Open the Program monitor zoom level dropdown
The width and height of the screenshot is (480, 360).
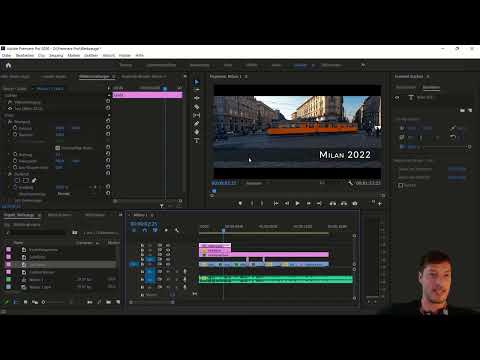pyautogui.click(x=256, y=183)
